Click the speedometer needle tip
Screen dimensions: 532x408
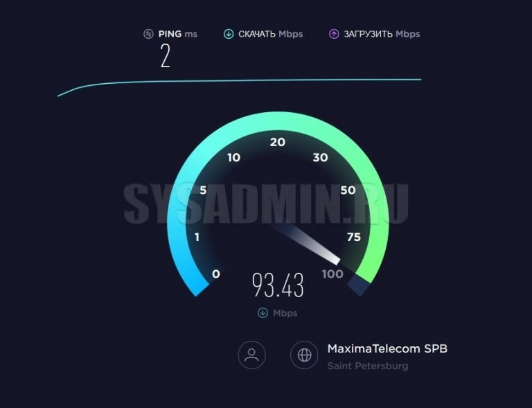[337, 260]
